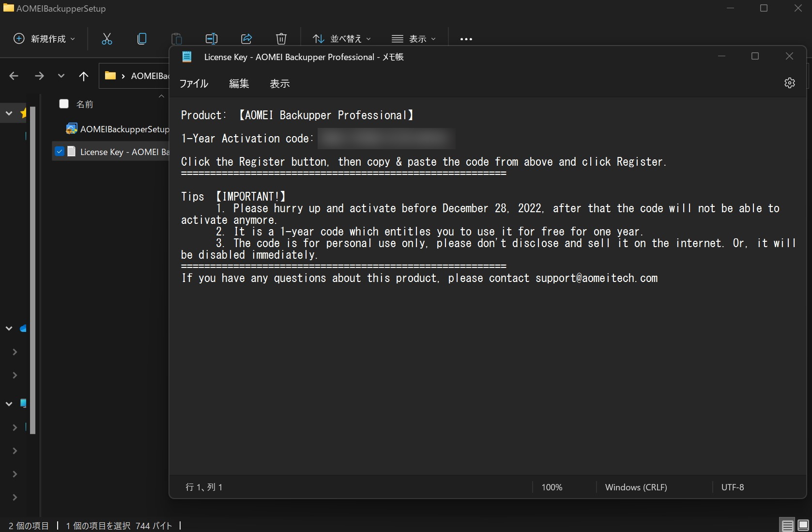
Task: Uncheck the License Key file checkbox
Action: [x=60, y=151]
